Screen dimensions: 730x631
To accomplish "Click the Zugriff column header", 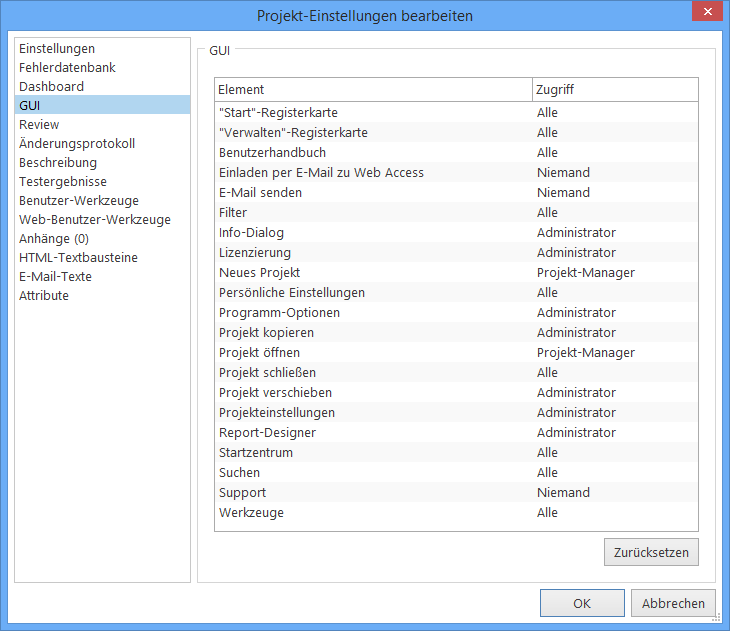I will point(615,89).
